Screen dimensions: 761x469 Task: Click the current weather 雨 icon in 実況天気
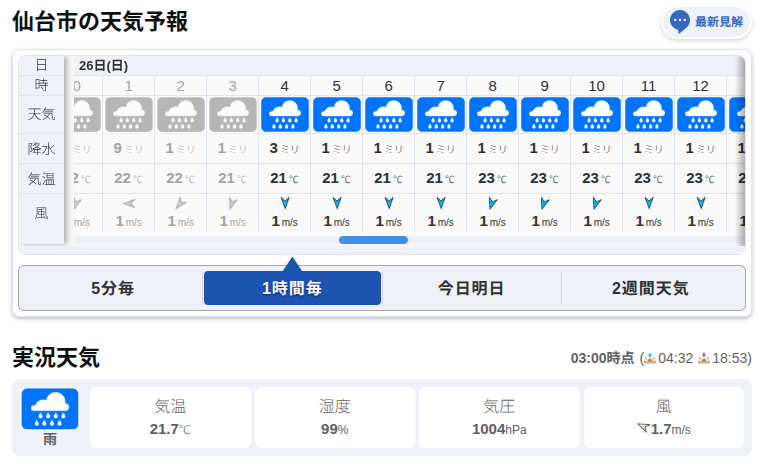coord(50,409)
